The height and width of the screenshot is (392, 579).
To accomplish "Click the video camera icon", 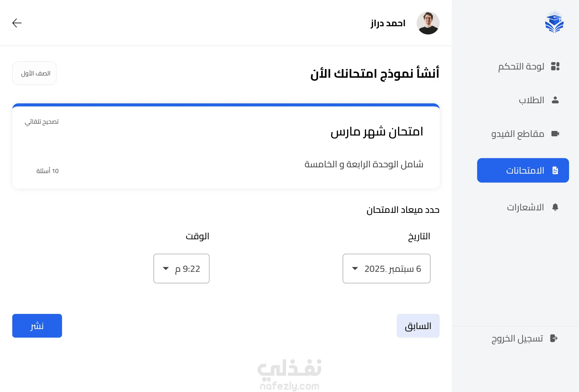I will (x=555, y=134).
